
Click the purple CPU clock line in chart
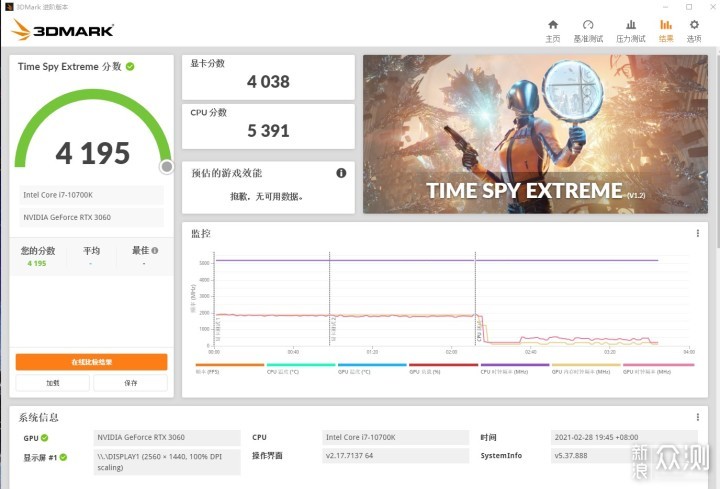(436, 260)
